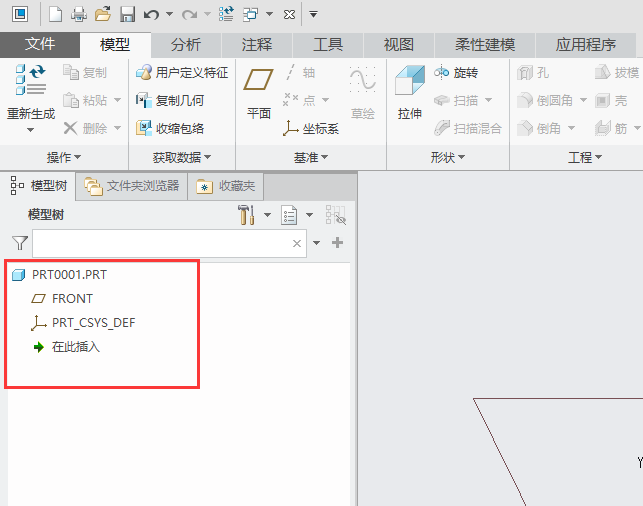
Task: Click the 粘贴 paste button
Action: [x=85, y=100]
